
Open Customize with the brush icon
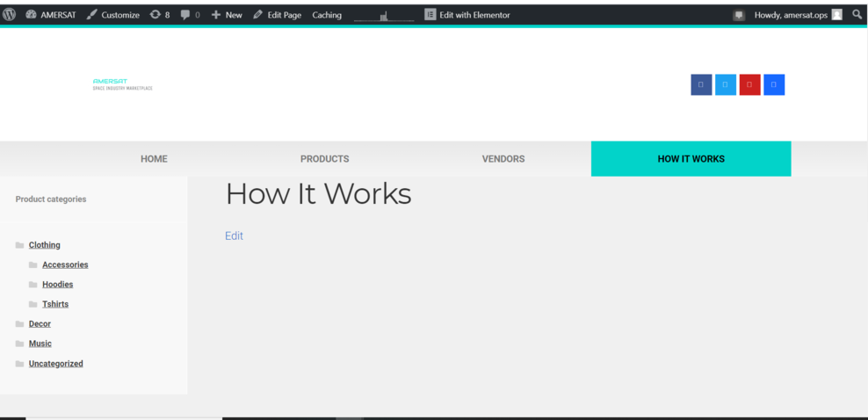pos(113,15)
